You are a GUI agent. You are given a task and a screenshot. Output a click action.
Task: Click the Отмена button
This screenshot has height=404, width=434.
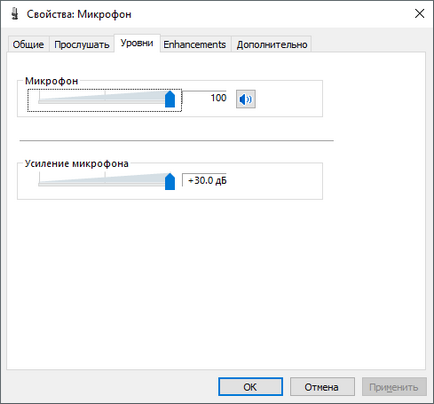click(x=322, y=387)
